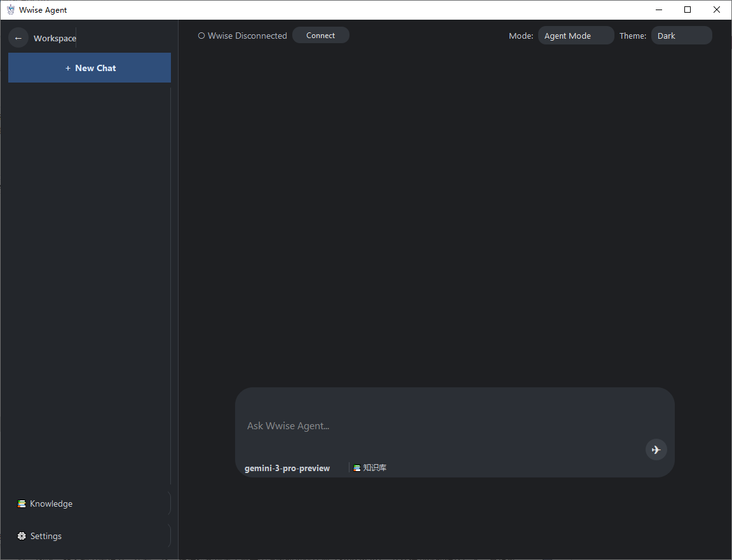Viewport: 732px width, 560px height.
Task: Minimize the Wwise Agent window
Action: pyautogui.click(x=658, y=10)
